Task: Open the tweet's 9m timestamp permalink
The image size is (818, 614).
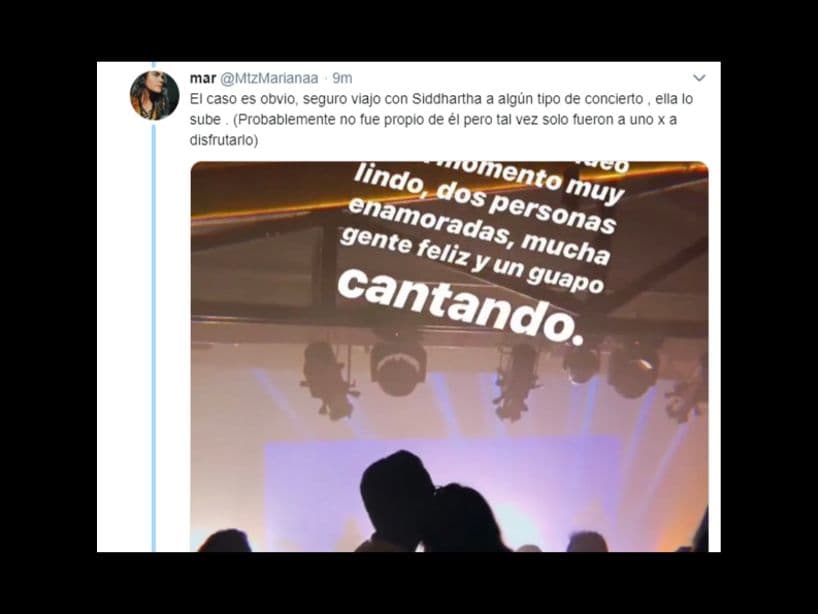Action: [x=342, y=78]
